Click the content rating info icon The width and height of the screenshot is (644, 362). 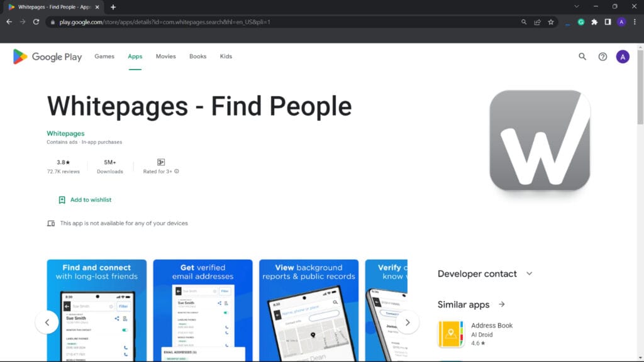(177, 172)
